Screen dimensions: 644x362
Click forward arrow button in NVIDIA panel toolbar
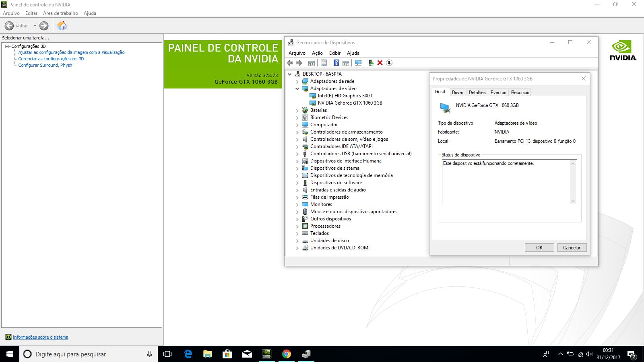tap(44, 26)
